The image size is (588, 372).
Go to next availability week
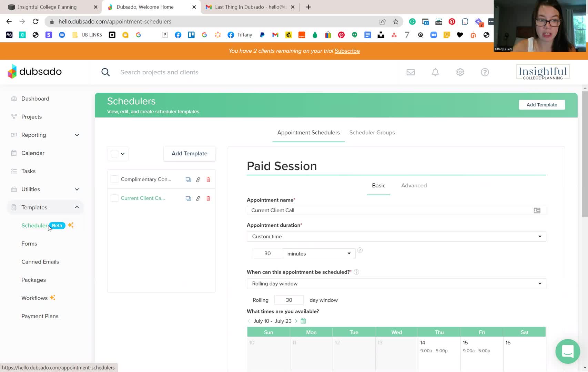[296, 321]
